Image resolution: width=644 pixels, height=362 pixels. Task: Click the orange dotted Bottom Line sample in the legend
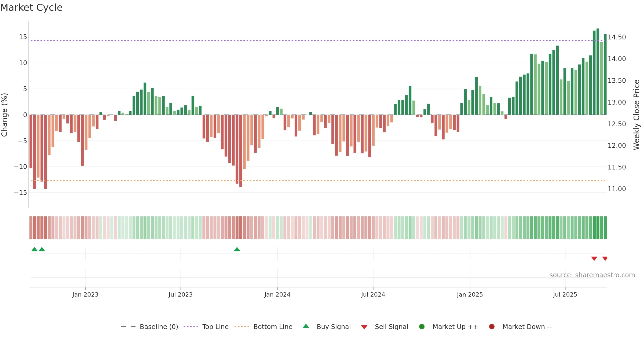(x=242, y=327)
